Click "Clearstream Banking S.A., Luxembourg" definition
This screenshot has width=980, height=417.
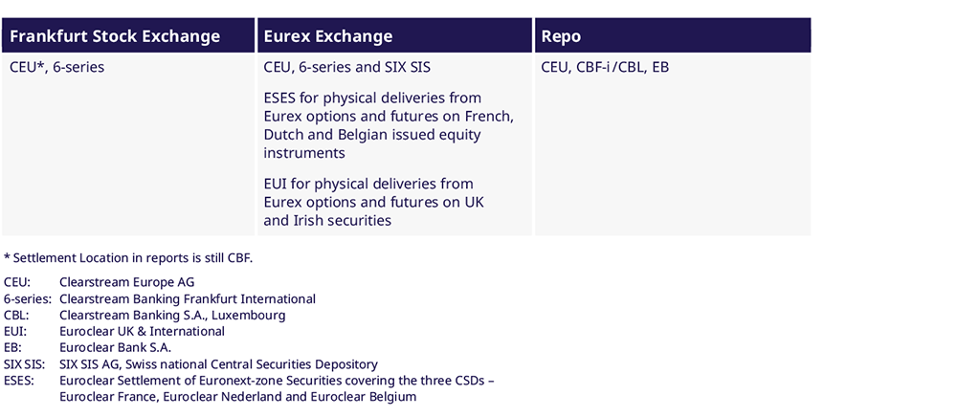[x=172, y=315]
